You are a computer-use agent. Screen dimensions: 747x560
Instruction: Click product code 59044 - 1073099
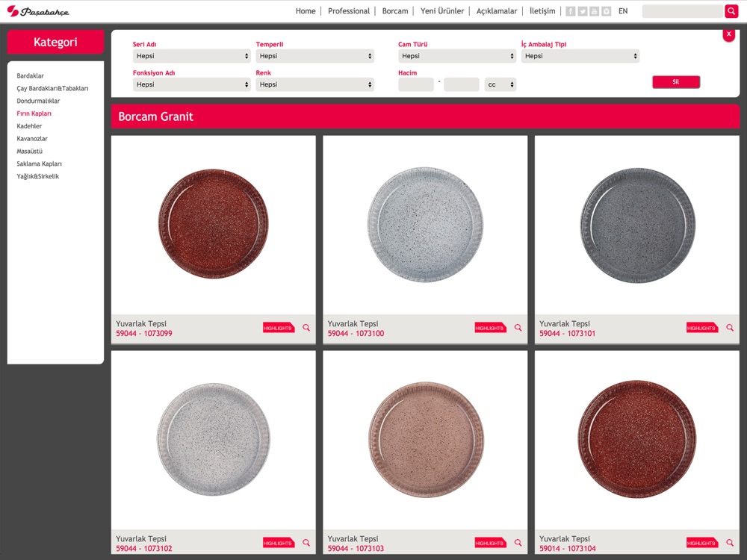[144, 333]
